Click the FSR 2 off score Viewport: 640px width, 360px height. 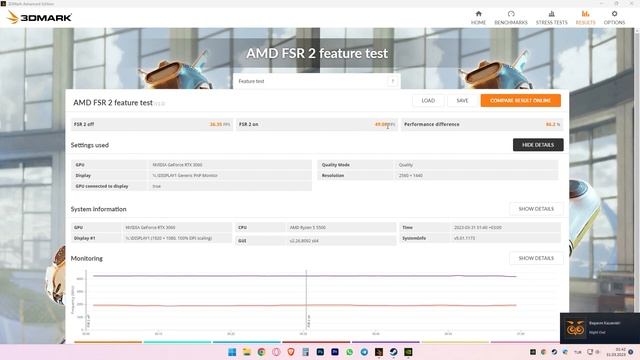point(220,124)
